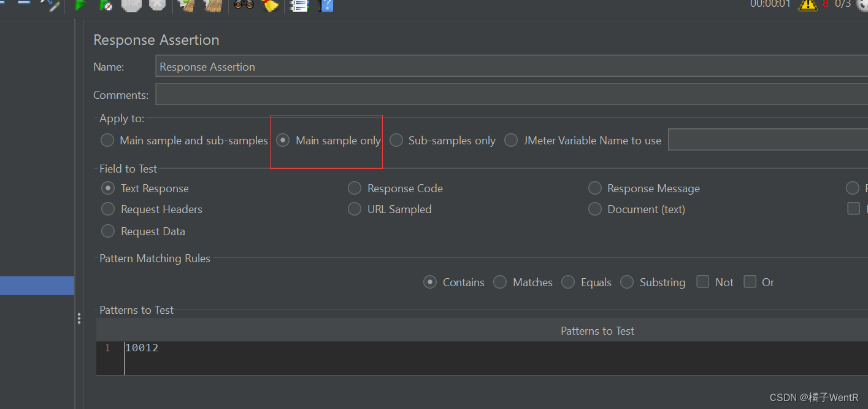Choose the Sub-samples only option
Image resolution: width=868 pixels, height=409 pixels.
396,140
